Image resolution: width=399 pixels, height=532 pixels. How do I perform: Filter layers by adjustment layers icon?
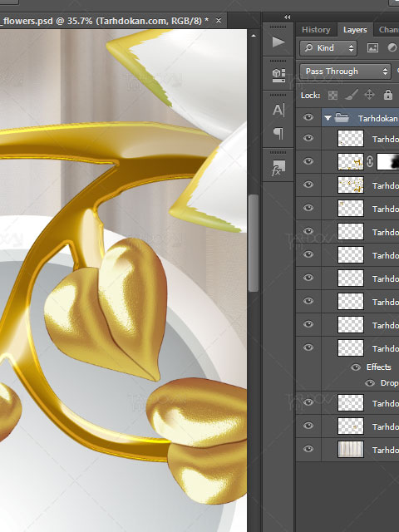point(392,48)
